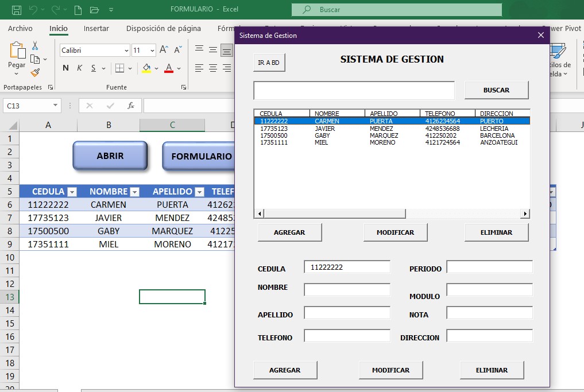
Task: Open the Fuente group dialog launcher
Action: [184, 87]
